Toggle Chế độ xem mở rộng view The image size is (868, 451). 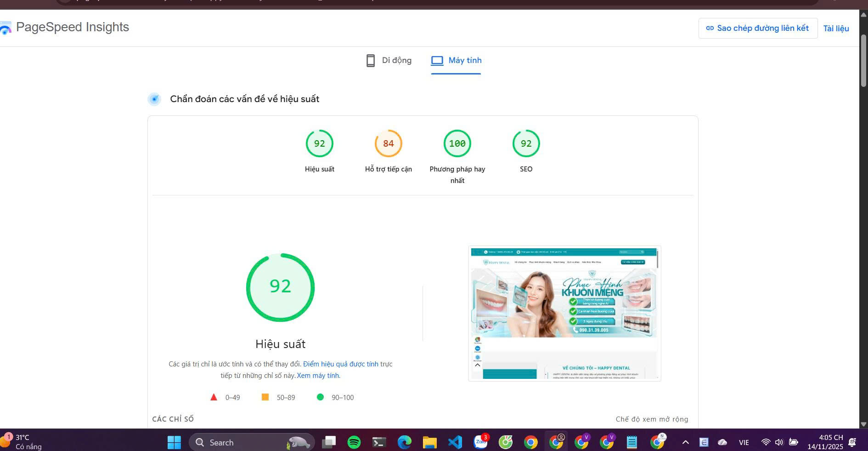pos(651,419)
